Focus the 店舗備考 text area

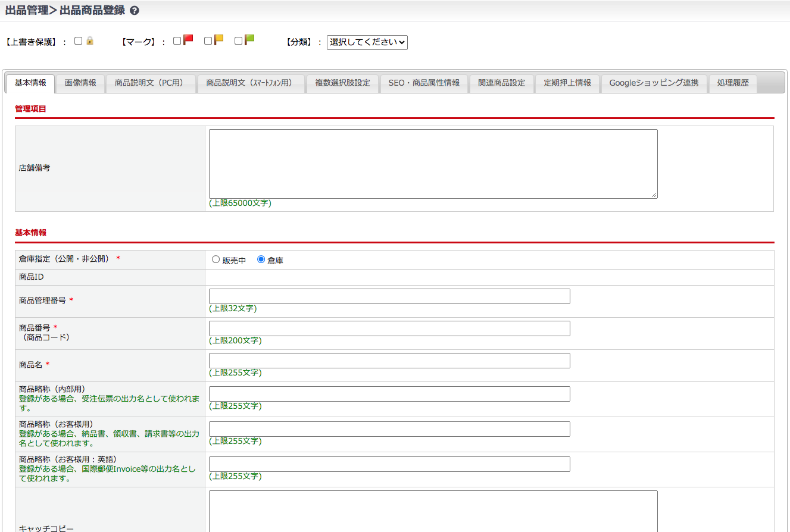433,164
